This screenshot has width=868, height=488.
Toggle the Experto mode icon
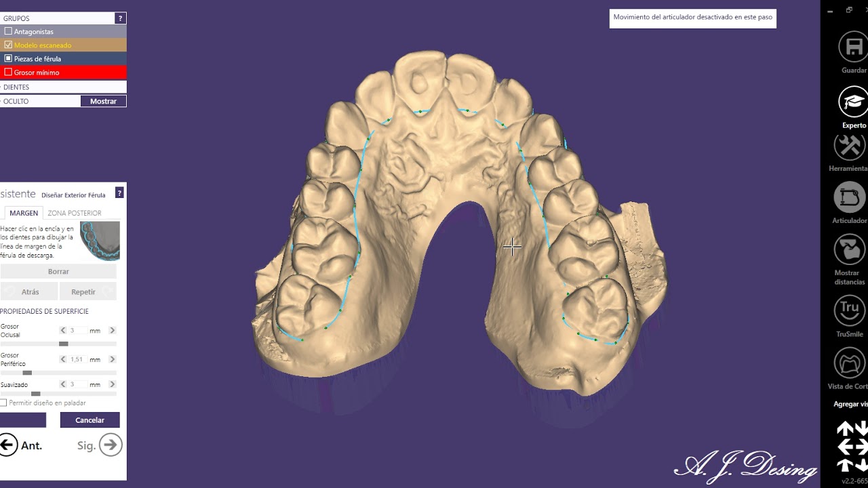click(853, 102)
